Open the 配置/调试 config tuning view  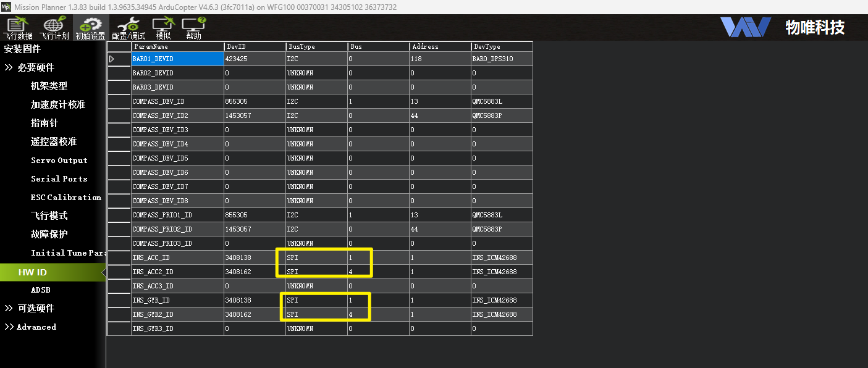pyautogui.click(x=129, y=28)
